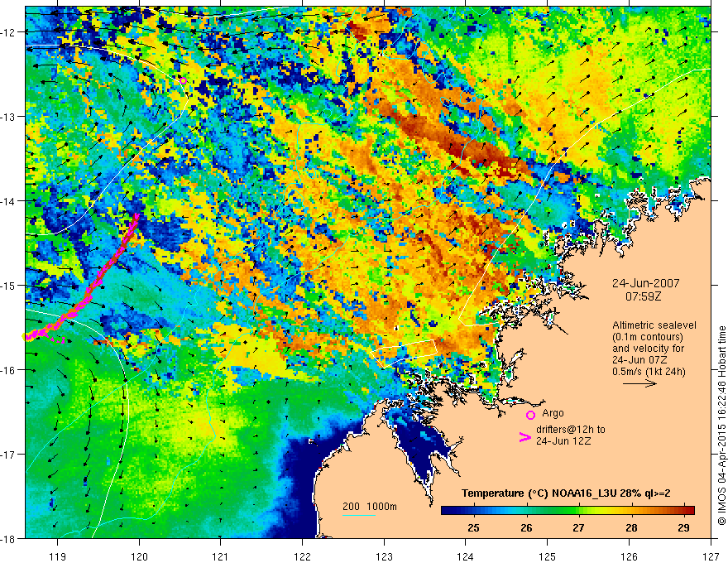Click the temperature colorbar at 25 degrees

[x=473, y=510]
